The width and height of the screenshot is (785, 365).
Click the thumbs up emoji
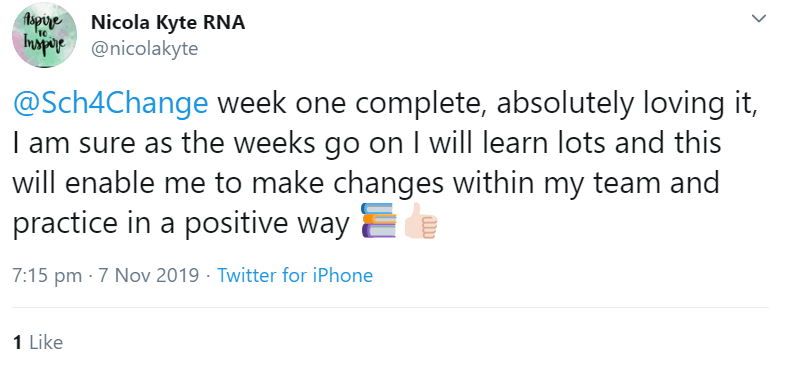point(421,220)
